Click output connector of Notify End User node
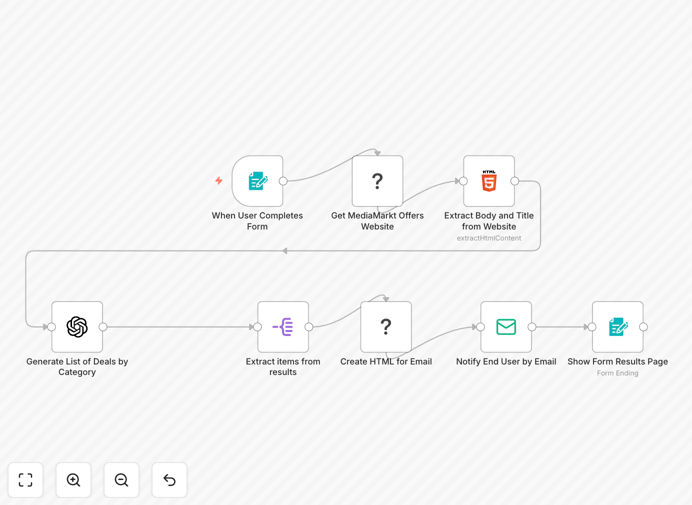The height and width of the screenshot is (505, 692). click(x=532, y=327)
